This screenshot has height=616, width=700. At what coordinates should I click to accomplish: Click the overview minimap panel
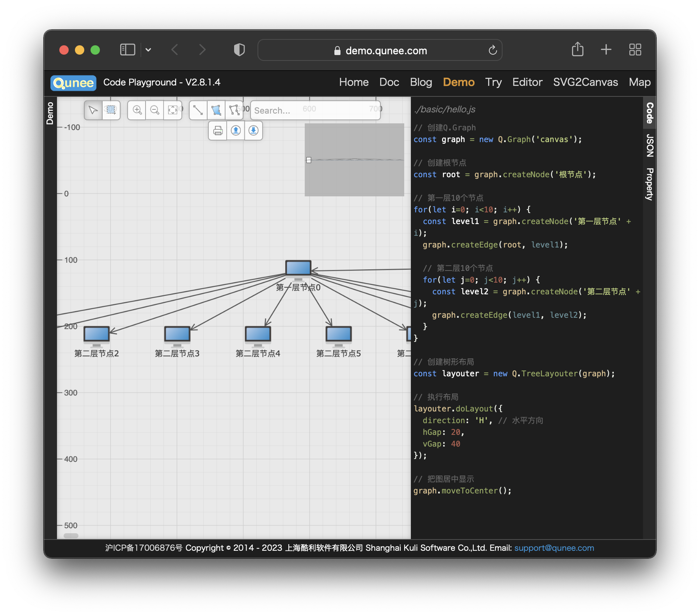354,160
